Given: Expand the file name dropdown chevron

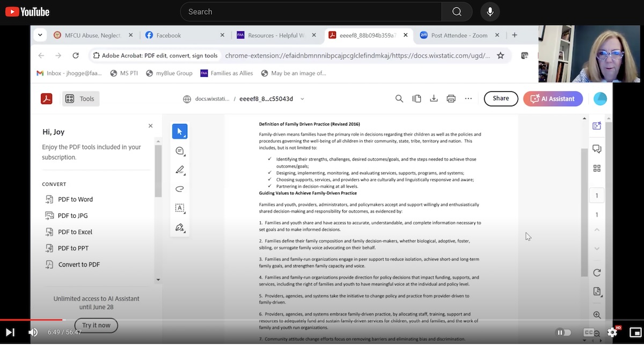Looking at the screenshot, I should pos(302,99).
